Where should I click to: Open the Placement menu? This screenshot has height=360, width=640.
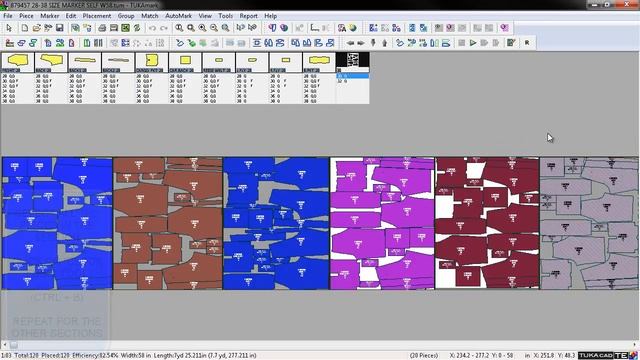(x=97, y=16)
